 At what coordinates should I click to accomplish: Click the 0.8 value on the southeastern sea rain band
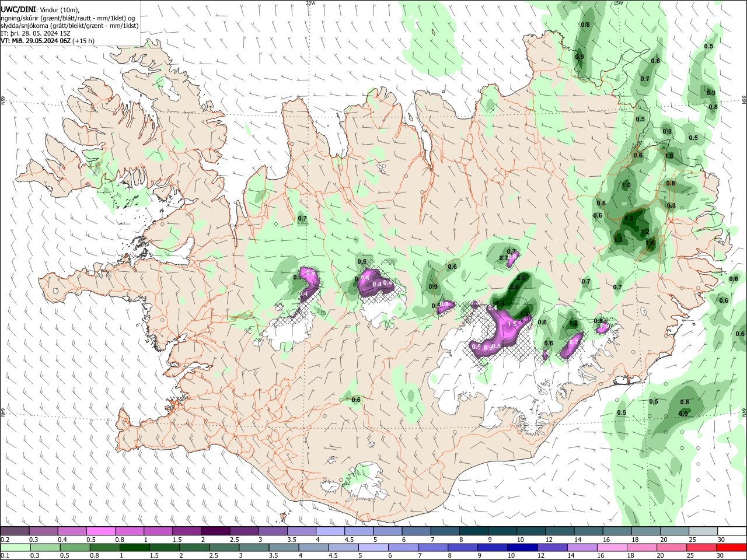pyautogui.click(x=685, y=402)
